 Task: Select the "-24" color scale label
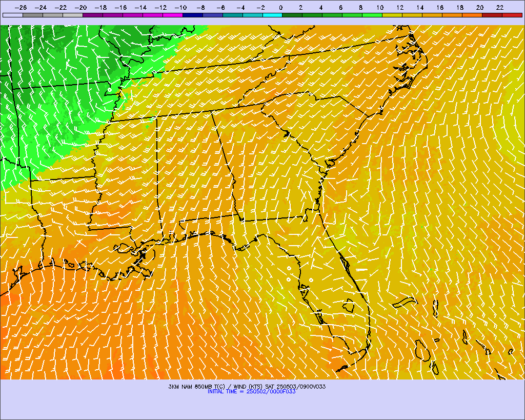[41, 7]
